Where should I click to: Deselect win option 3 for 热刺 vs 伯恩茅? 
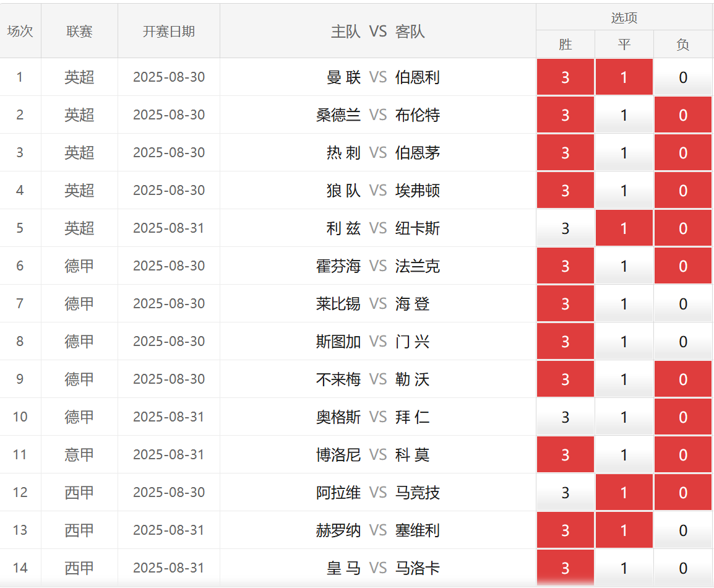pyautogui.click(x=565, y=153)
